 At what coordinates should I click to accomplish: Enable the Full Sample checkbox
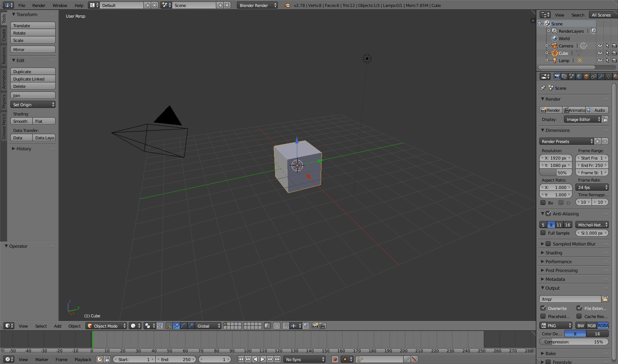543,233
